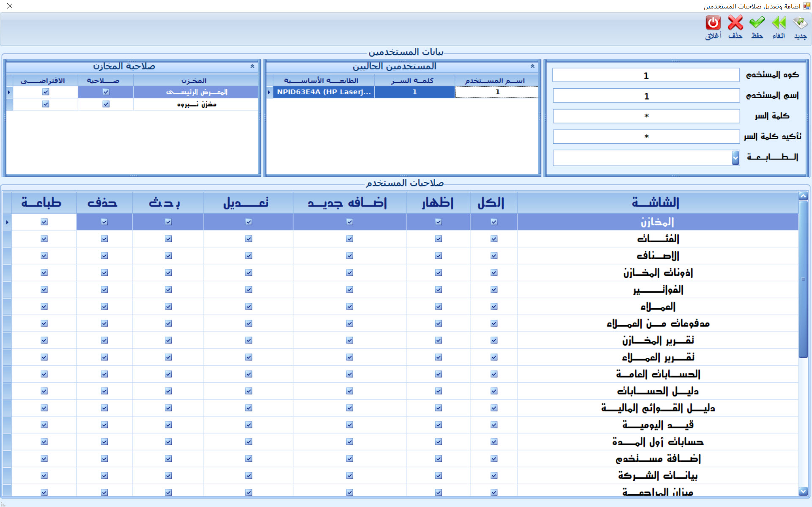Click the إضافة جديد column header

(x=349, y=203)
